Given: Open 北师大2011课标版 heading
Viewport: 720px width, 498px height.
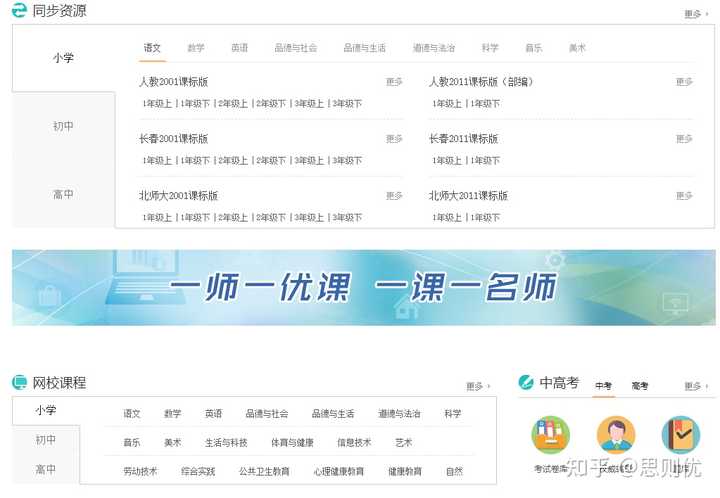Looking at the screenshot, I should (x=468, y=196).
